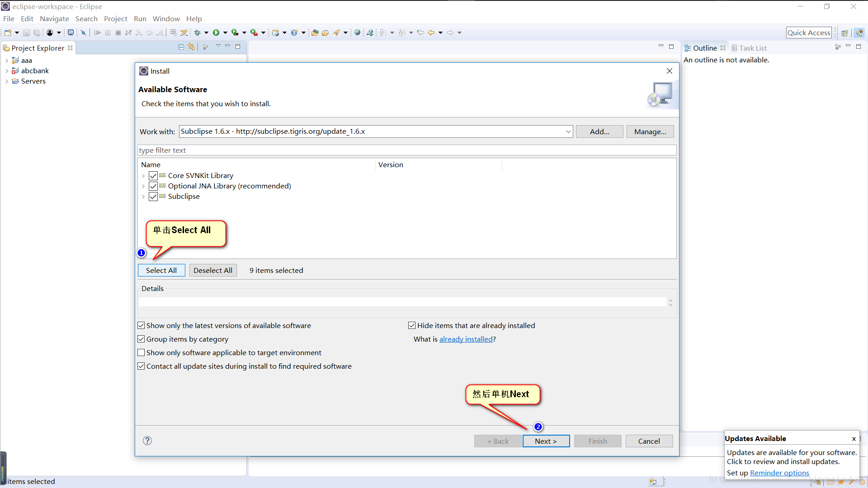Click the Manage... button
This screenshot has width=868, height=488.
[650, 131]
